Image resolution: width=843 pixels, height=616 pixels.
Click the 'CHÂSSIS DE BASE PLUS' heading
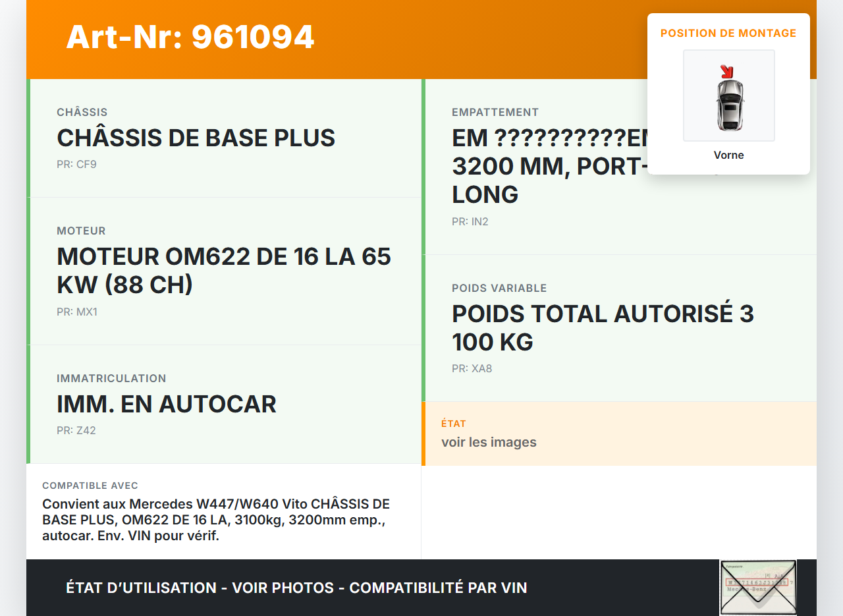196,138
